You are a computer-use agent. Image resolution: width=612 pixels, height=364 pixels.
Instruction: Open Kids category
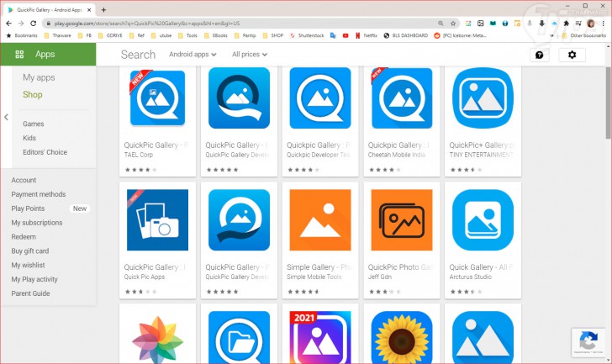coord(29,138)
